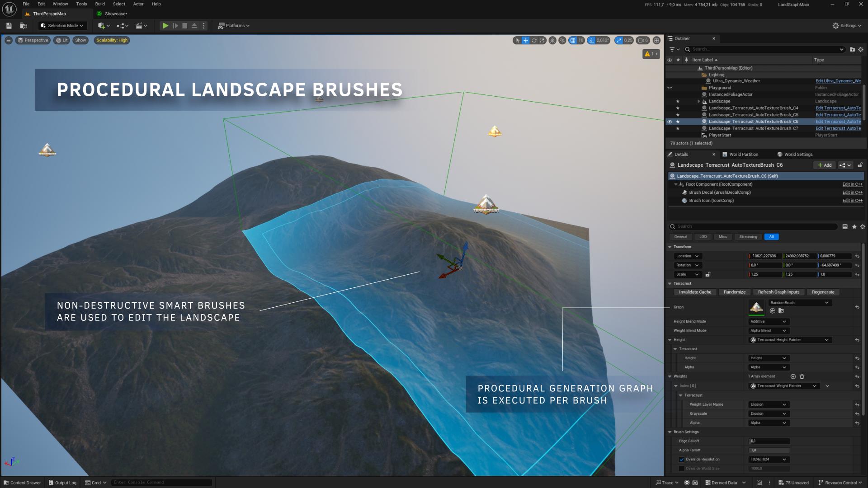Switch to the World Settings tab
Viewport: 868px width, 488px height.
pos(798,154)
